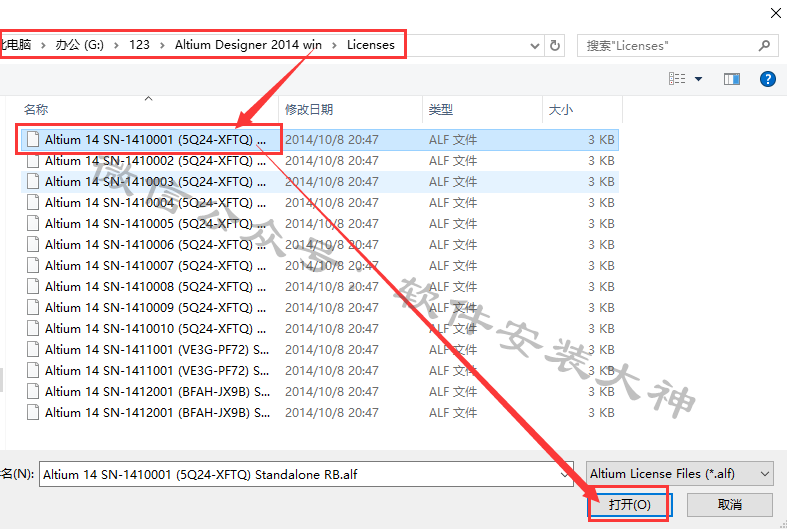
Task: Open help via the blue question mark icon
Action: [767, 79]
